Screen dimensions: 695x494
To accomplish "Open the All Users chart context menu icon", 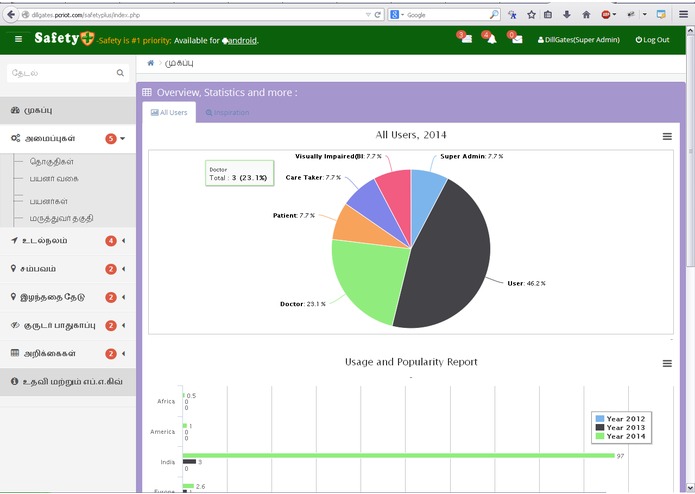I will (667, 136).
